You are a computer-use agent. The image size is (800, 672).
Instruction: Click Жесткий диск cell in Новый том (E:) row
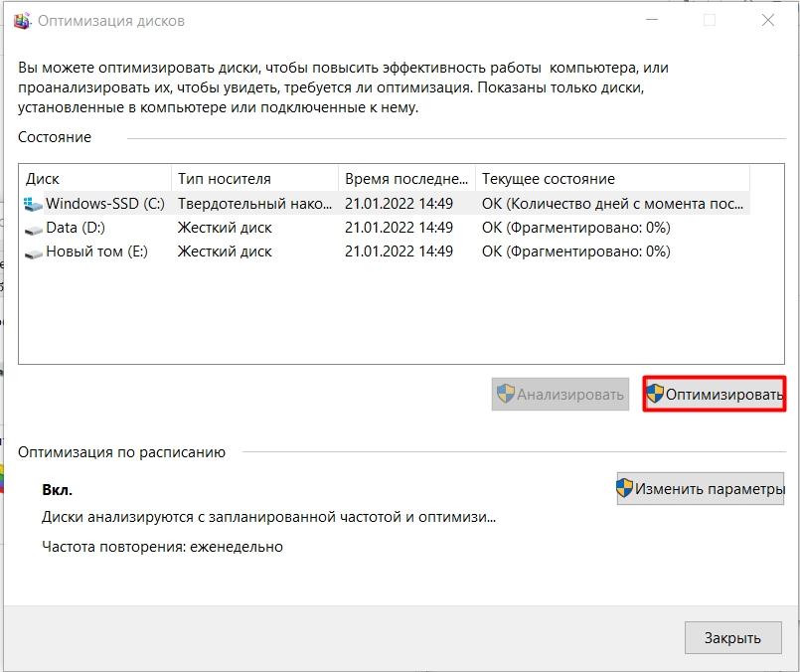point(225,252)
